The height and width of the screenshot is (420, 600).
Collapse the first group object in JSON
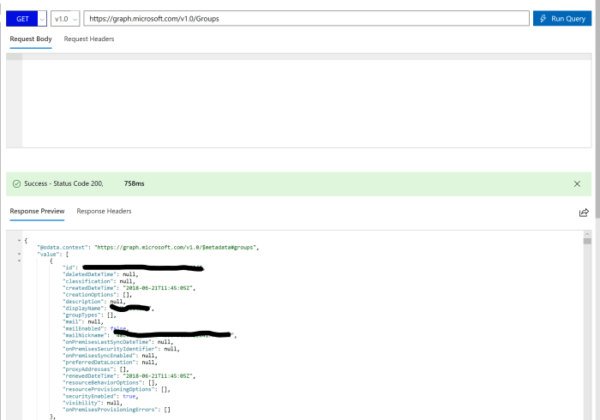pyautogui.click(x=19, y=261)
